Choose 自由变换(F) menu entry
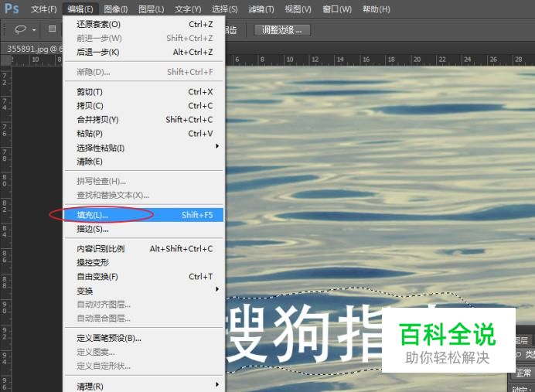The image size is (535, 392). click(x=144, y=276)
